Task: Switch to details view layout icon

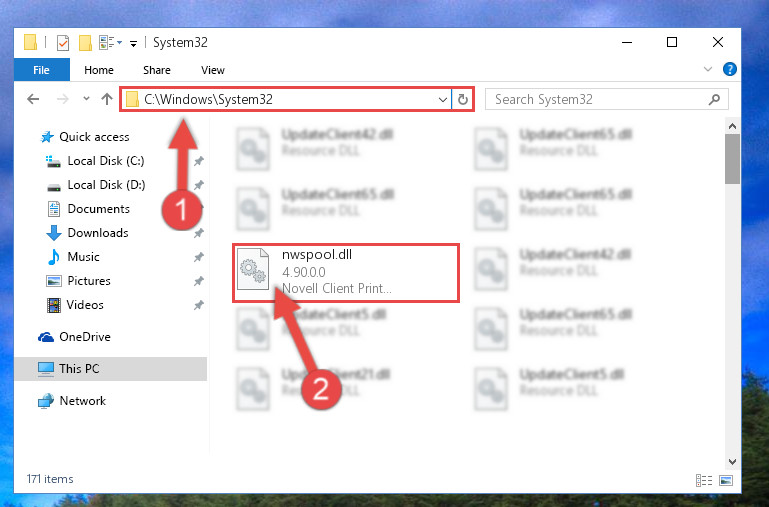Action: coord(704,480)
